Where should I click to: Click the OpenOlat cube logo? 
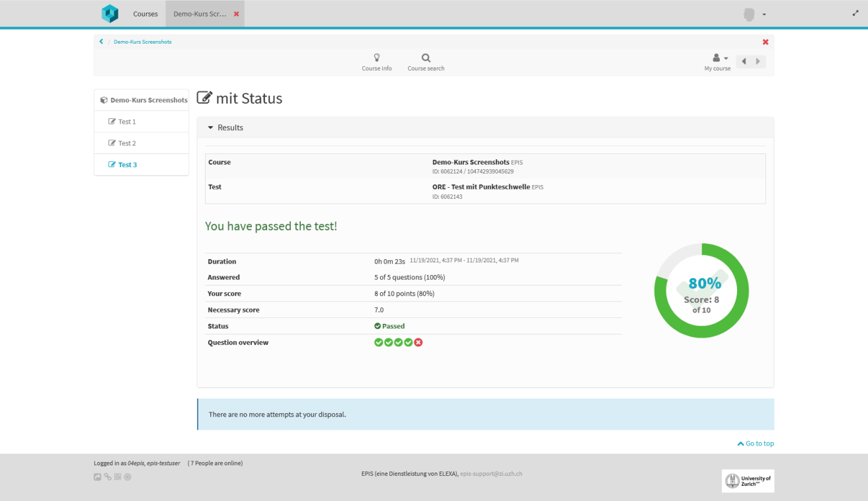(109, 14)
